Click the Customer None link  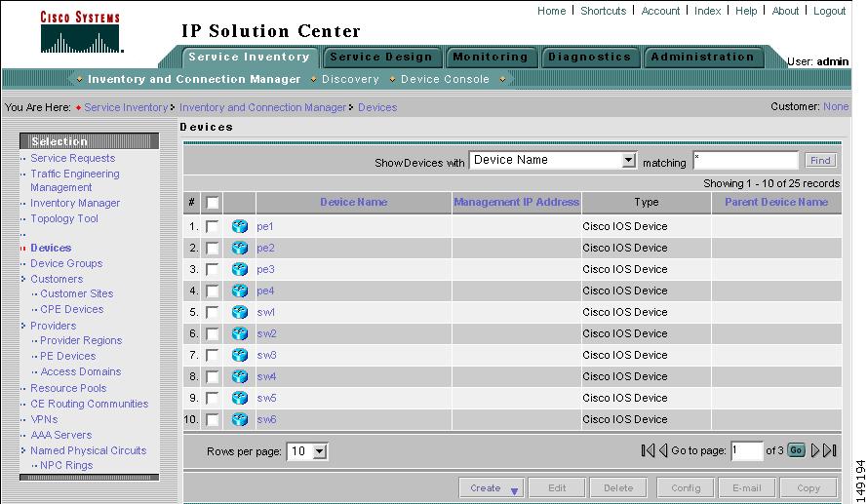coord(836,107)
